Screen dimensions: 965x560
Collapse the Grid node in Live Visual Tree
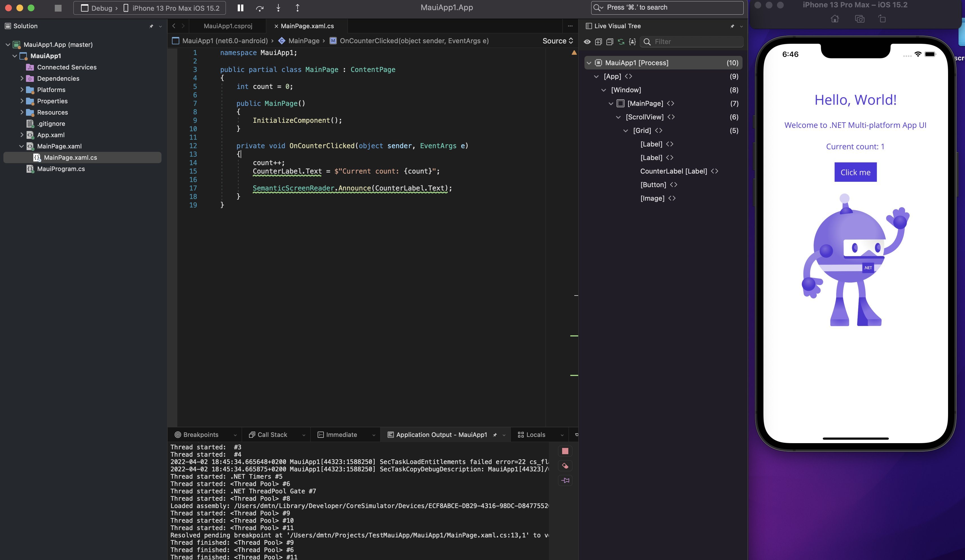(x=626, y=130)
